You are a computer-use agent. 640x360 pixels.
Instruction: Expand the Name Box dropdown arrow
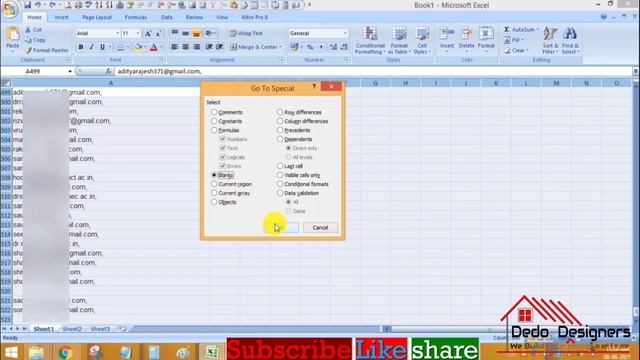click(70, 71)
